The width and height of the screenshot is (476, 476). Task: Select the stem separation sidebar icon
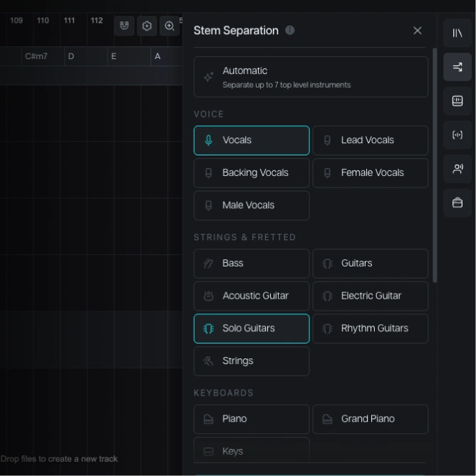(x=457, y=67)
